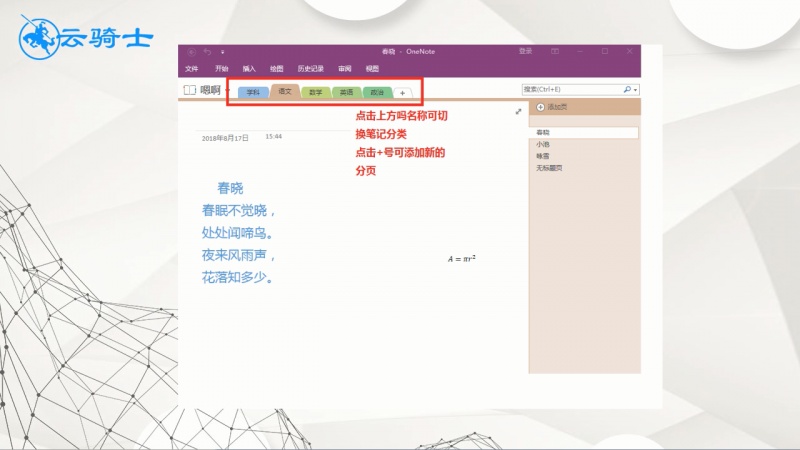The image size is (800, 450).
Task: Switch to the 插入 ribbon tab
Action: [x=249, y=69]
